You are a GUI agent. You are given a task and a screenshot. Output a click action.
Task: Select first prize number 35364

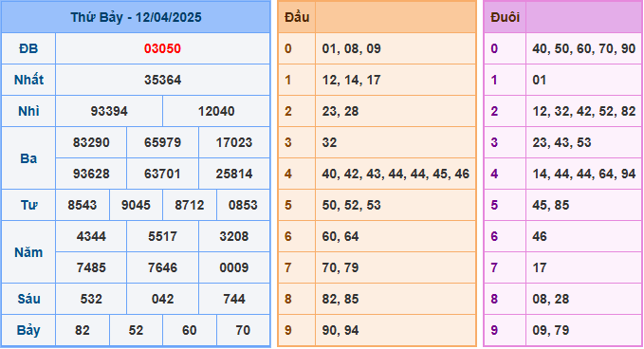click(162, 80)
